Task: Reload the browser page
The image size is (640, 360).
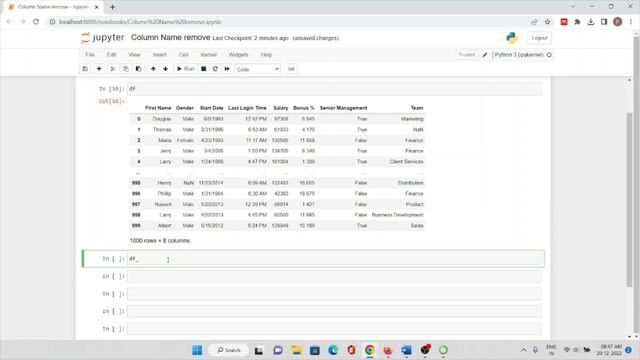Action: coord(36,22)
